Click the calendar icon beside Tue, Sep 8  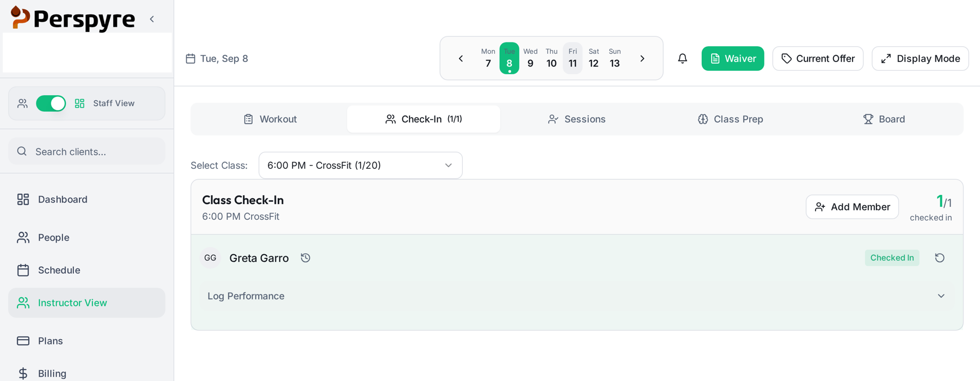(191, 58)
